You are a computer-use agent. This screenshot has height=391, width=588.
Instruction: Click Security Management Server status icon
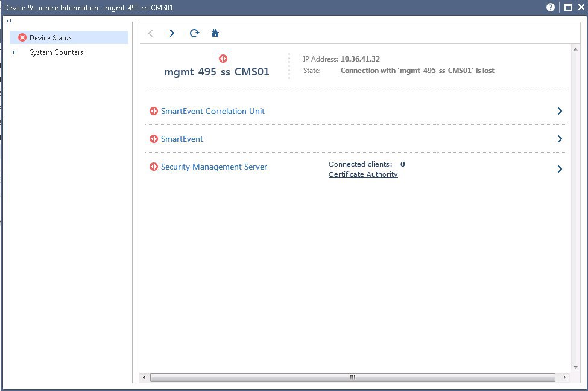coord(154,167)
